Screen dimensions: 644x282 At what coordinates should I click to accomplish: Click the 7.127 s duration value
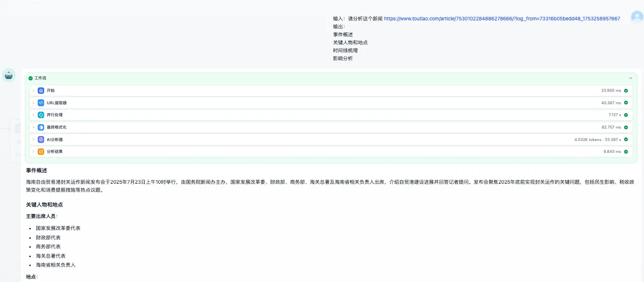615,115
